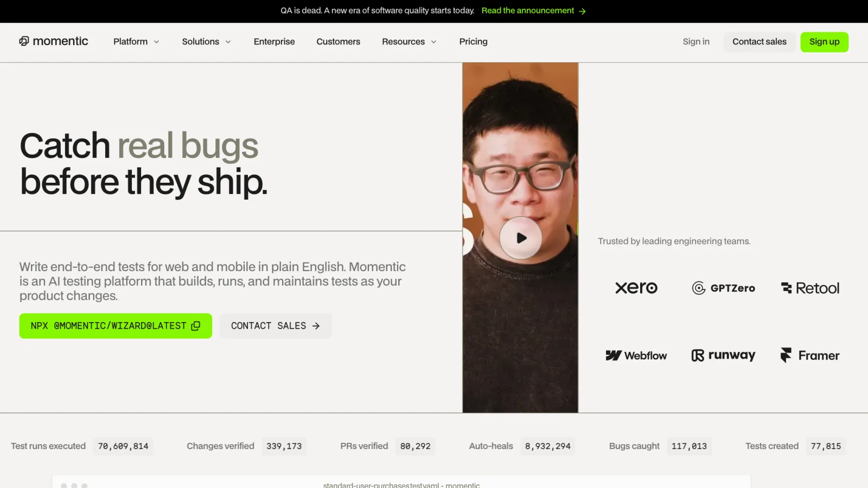868x488 pixels.
Task: Open the Retool logo
Action: (810, 288)
